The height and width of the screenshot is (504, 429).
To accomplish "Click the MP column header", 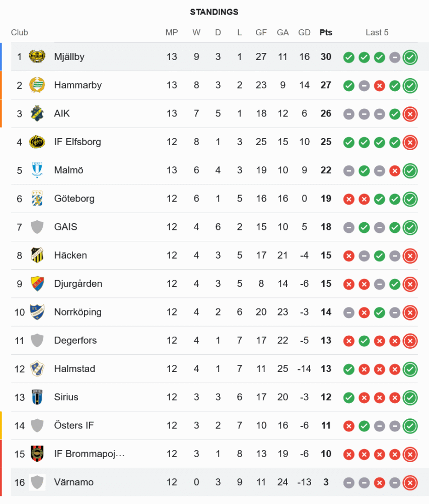I will [x=172, y=33].
